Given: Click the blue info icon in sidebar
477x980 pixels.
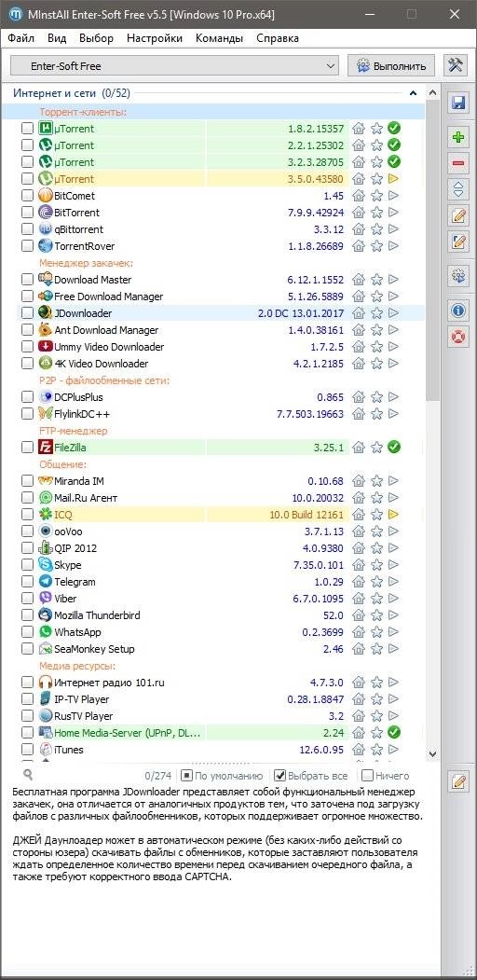Looking at the screenshot, I should [459, 310].
